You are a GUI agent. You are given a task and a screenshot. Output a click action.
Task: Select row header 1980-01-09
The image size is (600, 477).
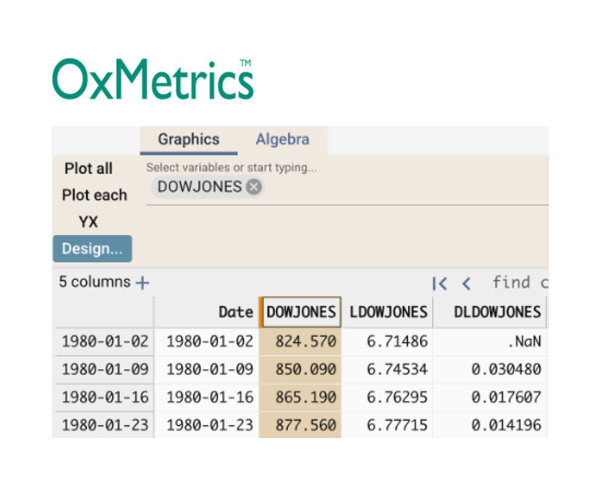tap(104, 369)
